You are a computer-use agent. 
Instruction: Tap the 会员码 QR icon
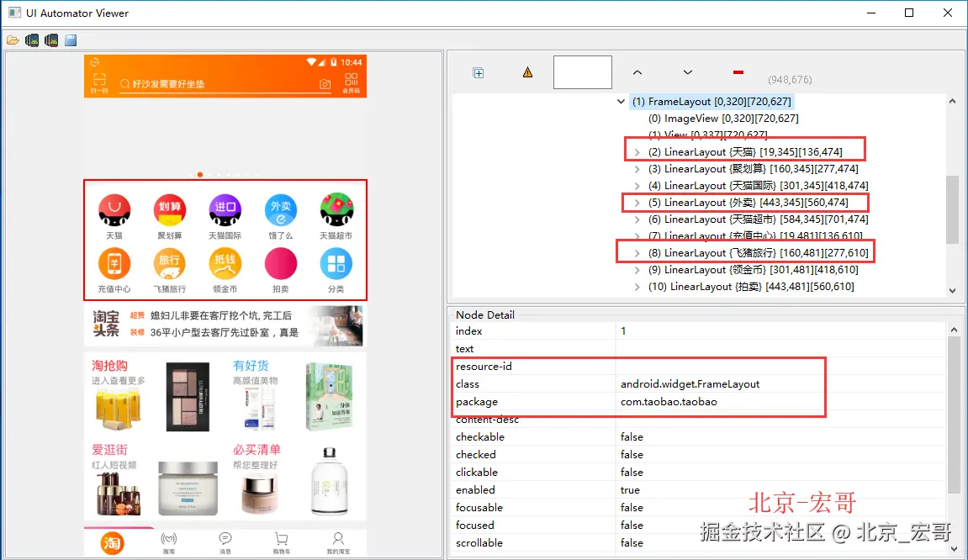click(x=352, y=82)
